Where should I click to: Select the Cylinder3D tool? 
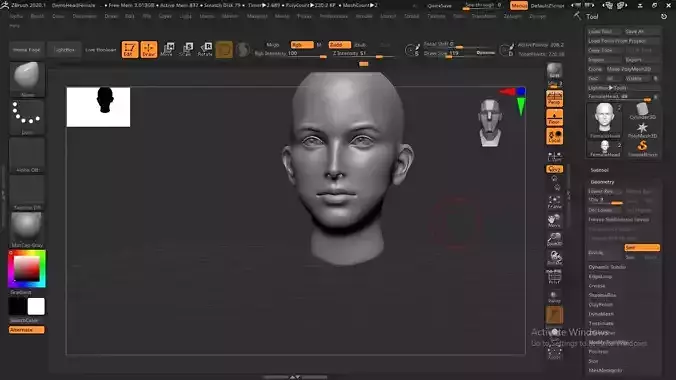(x=642, y=111)
